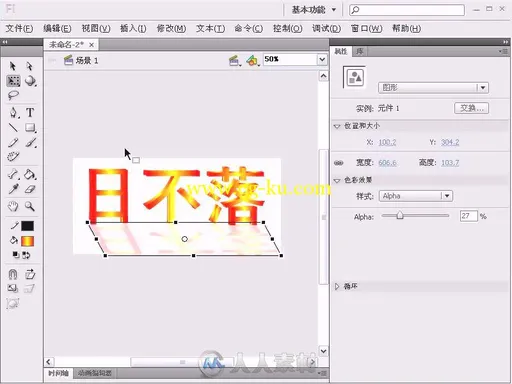This screenshot has height=384, width=512.
Task: Open the 视图(V) menu
Action: coord(96,29)
